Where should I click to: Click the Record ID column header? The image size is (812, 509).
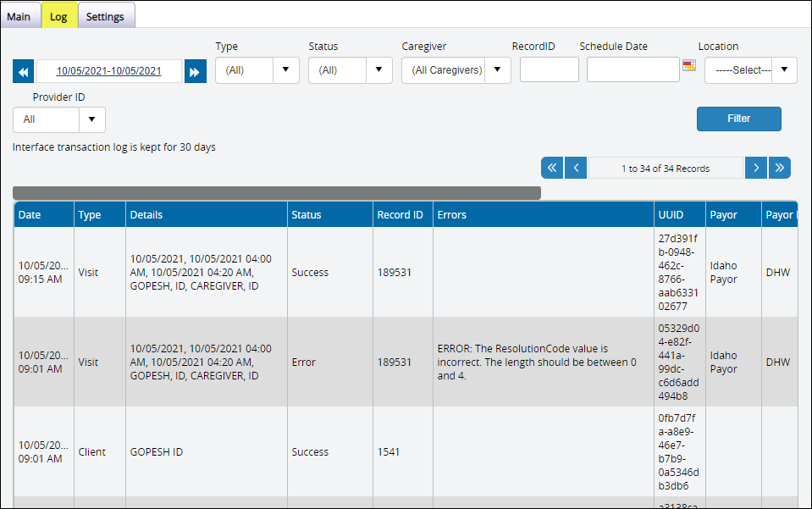click(403, 215)
